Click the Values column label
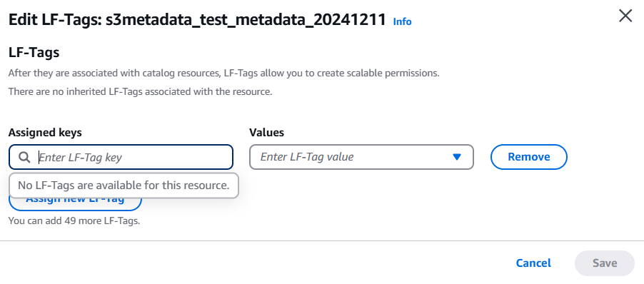Image resolution: width=644 pixels, height=284 pixels. click(266, 133)
